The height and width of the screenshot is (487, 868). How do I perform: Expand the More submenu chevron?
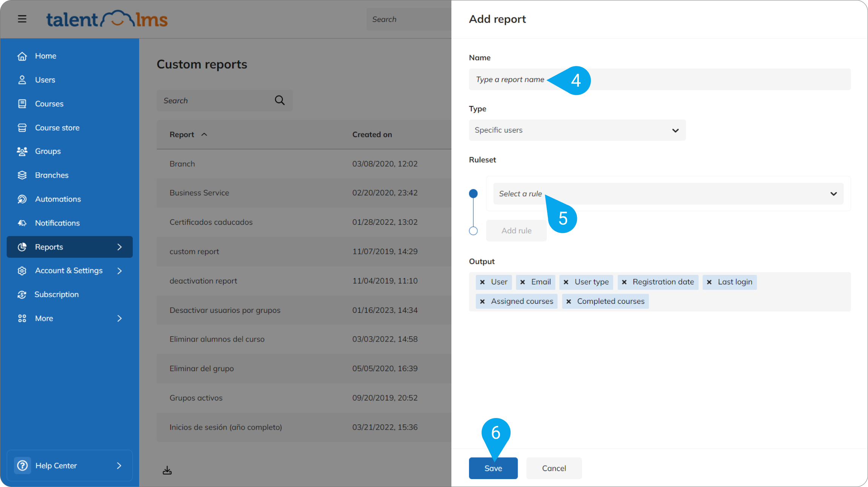click(120, 319)
